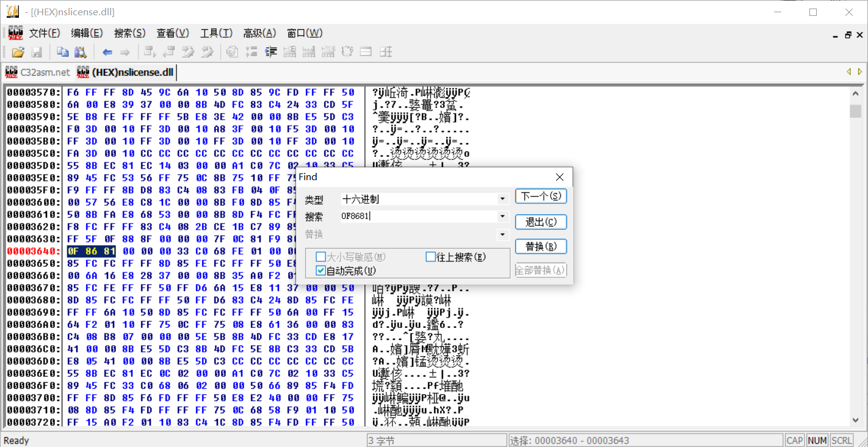This screenshot has width=868, height=447.
Task: Click the red address 00003640
Action: (x=34, y=251)
